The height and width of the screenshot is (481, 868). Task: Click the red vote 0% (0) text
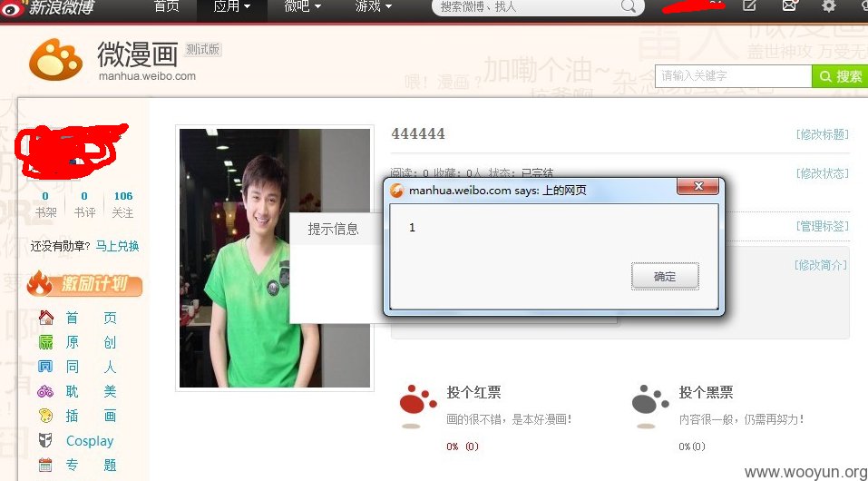tap(463, 447)
